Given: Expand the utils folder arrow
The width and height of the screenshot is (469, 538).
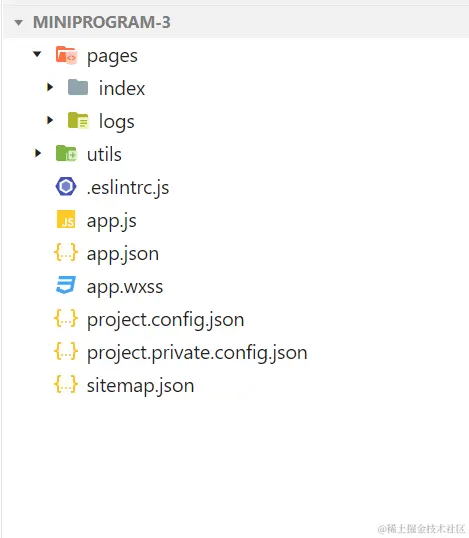Looking at the screenshot, I should click(38, 153).
